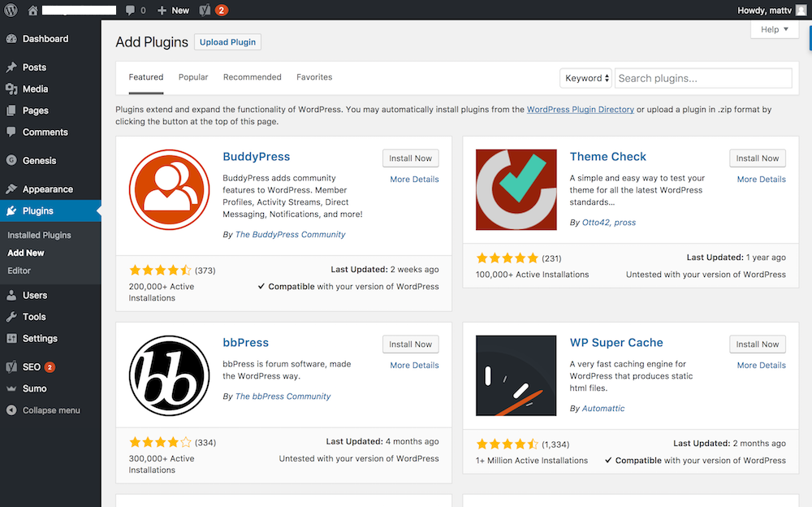Click Install Now for BuddyPress
Screen dimensions: 812x507
tap(411, 158)
